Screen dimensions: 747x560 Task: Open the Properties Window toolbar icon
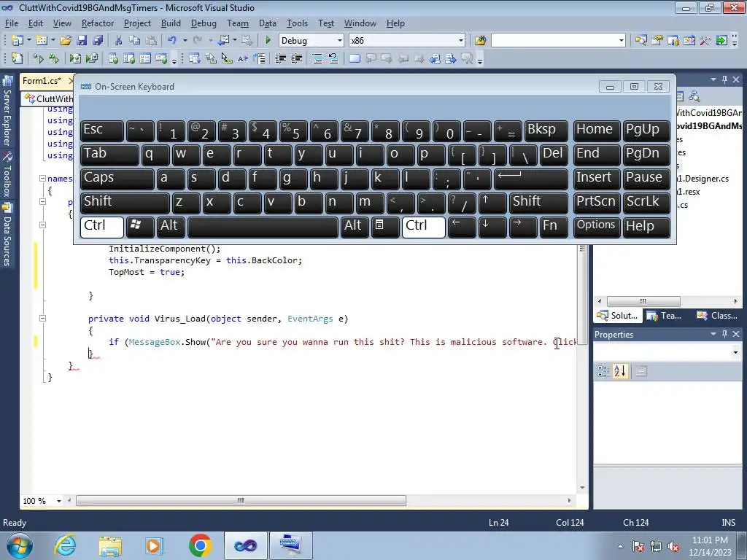click(657, 41)
